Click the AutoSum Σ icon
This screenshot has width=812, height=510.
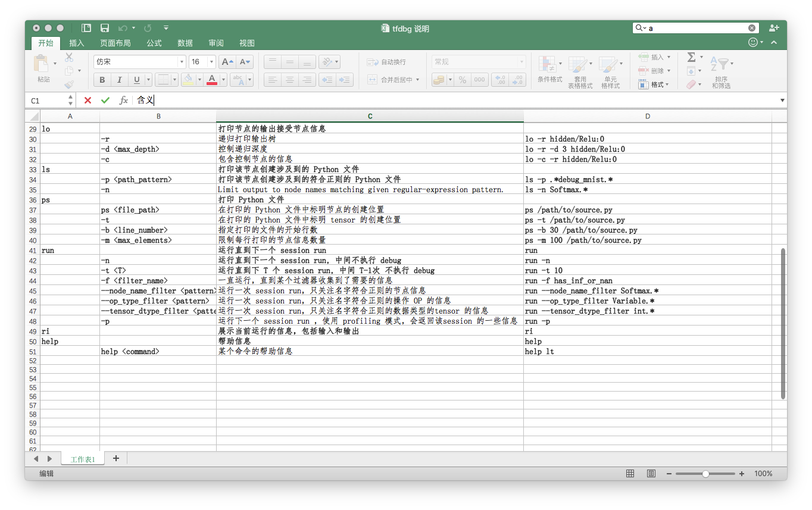click(690, 57)
